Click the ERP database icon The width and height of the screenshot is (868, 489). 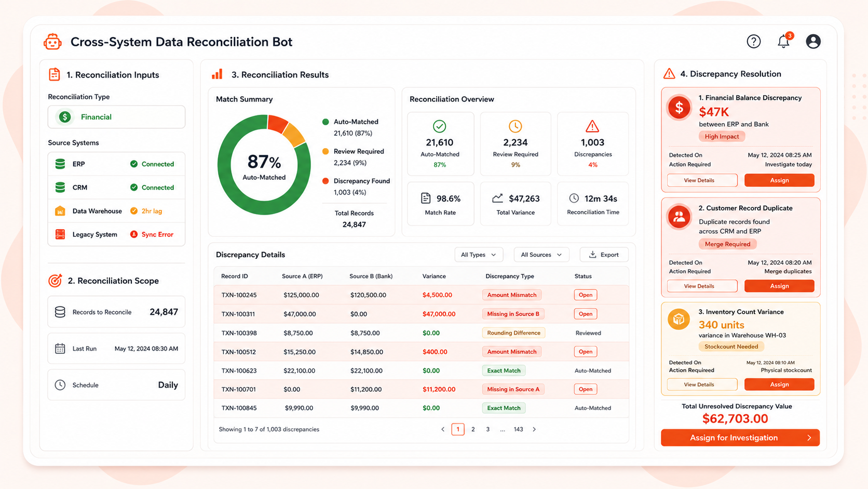click(60, 164)
